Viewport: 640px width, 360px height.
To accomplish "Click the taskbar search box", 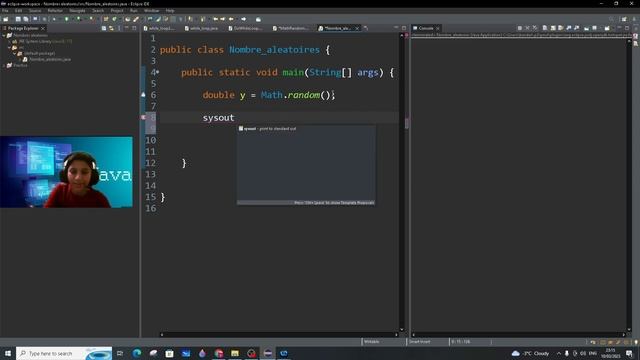I will pos(64,353).
